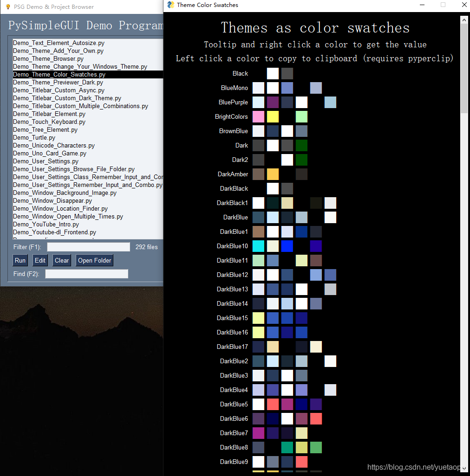Select Demo_Uno_Card_Game.py entry
The image size is (470, 476).
pos(88,153)
